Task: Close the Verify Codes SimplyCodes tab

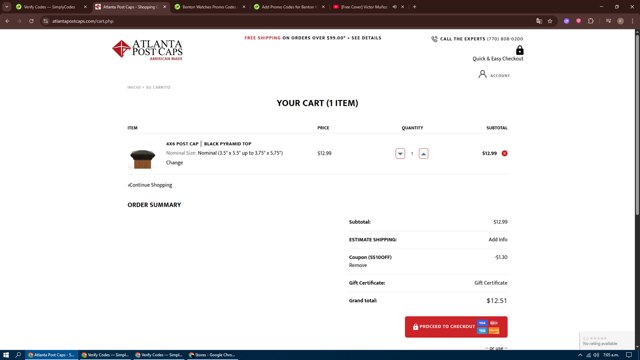Action: [85, 7]
